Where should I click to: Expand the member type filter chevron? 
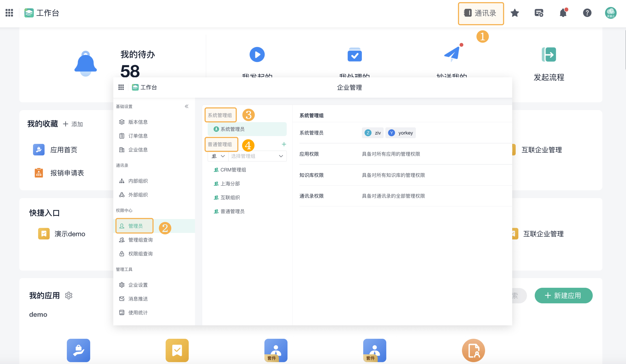coord(223,156)
